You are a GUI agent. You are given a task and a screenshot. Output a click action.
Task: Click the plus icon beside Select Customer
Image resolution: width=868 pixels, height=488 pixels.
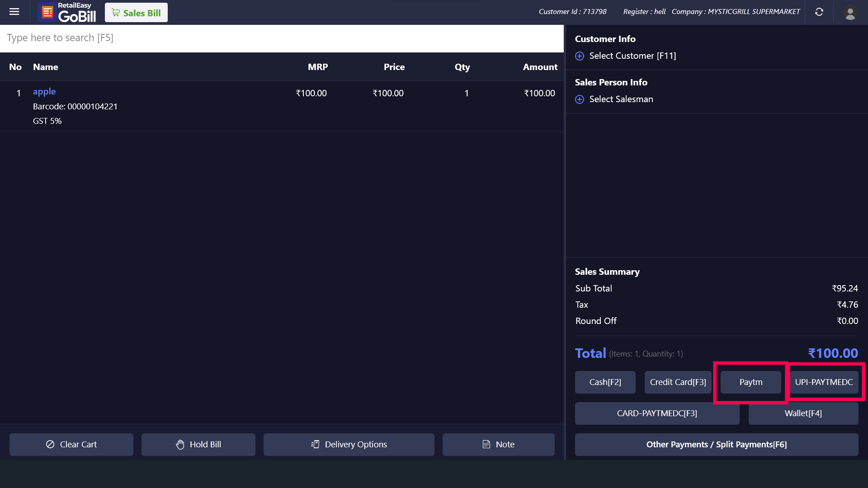pyautogui.click(x=580, y=56)
